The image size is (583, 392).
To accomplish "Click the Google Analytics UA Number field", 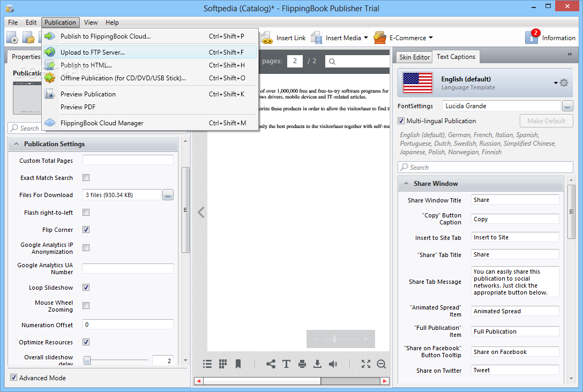I will pos(128,268).
